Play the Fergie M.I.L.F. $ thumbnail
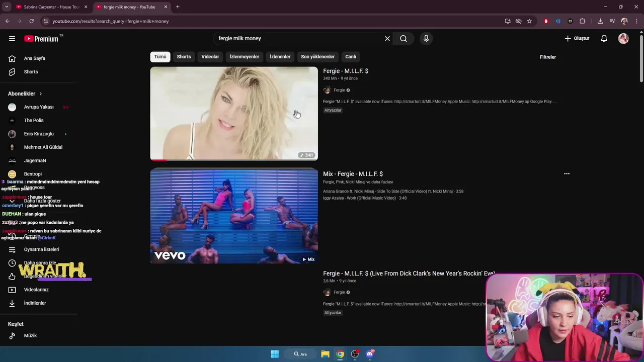Viewport: 644px width, 362px height. click(234, 114)
